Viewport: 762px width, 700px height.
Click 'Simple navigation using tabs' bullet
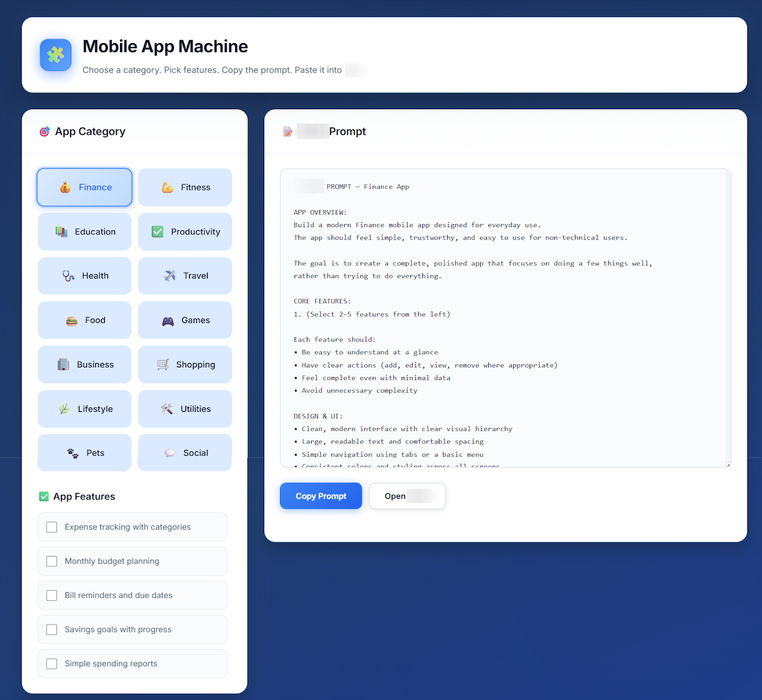click(x=389, y=454)
